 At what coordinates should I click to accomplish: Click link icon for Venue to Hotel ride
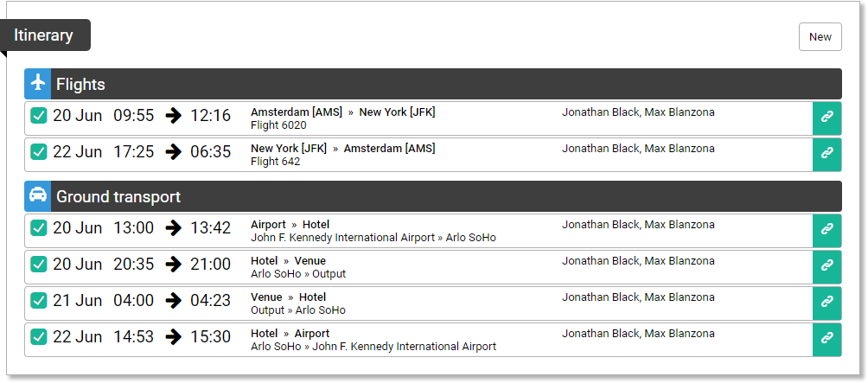[x=827, y=303]
